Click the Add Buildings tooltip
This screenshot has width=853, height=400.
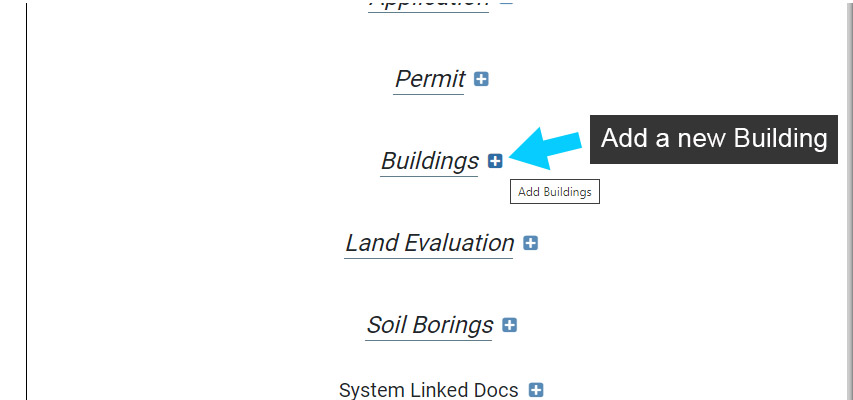[554, 191]
